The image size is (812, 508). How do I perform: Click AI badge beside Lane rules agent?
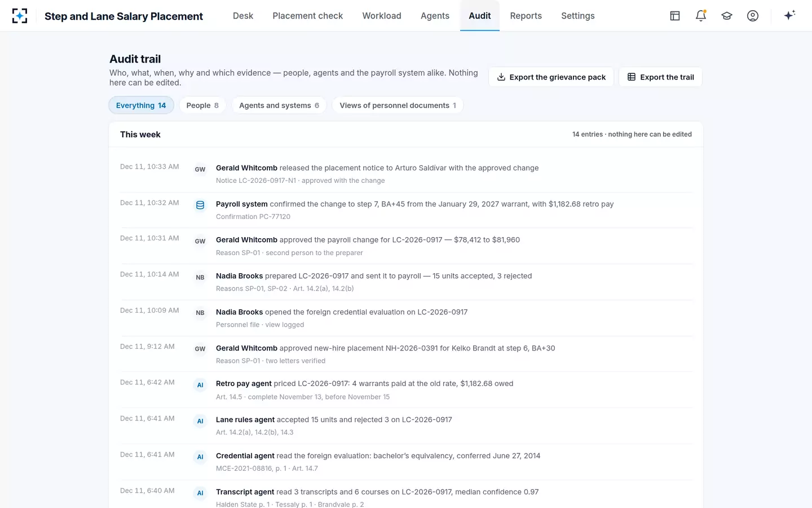pyautogui.click(x=200, y=421)
